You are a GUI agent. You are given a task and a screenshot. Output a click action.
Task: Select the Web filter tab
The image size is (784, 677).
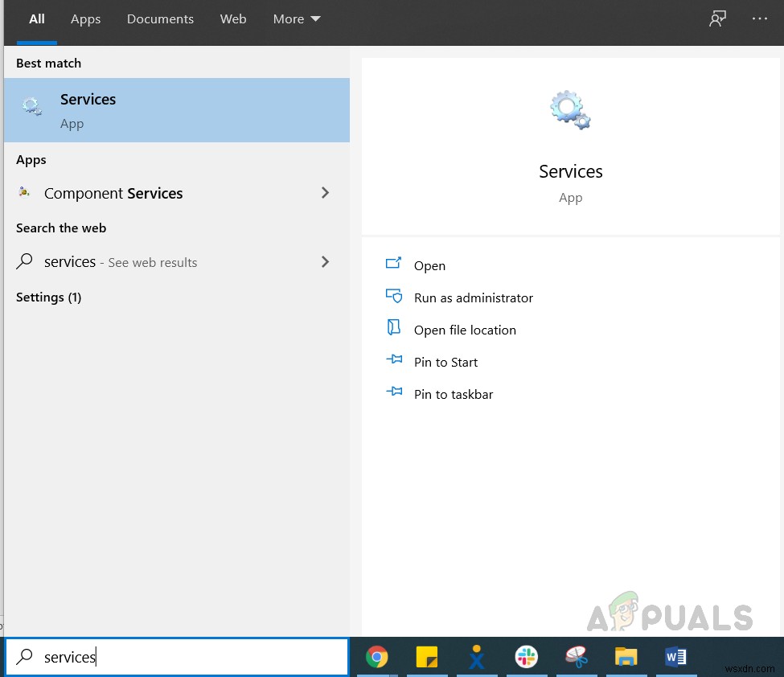[233, 19]
